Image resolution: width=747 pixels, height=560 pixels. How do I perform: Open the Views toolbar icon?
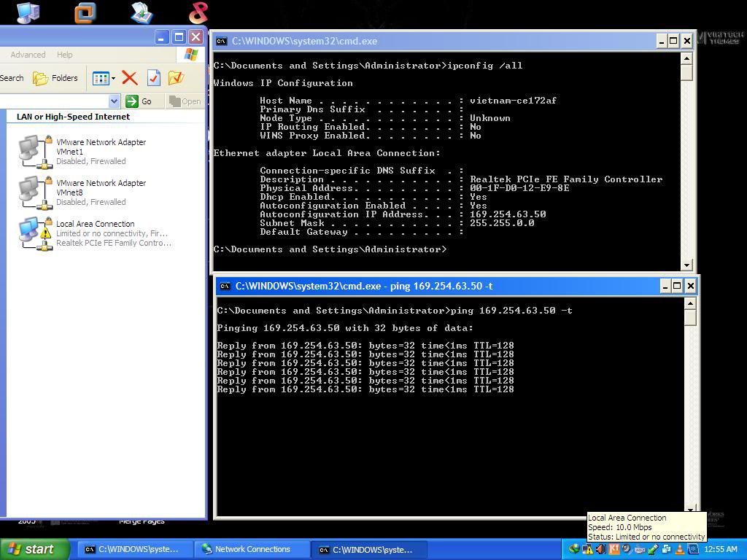click(100, 78)
